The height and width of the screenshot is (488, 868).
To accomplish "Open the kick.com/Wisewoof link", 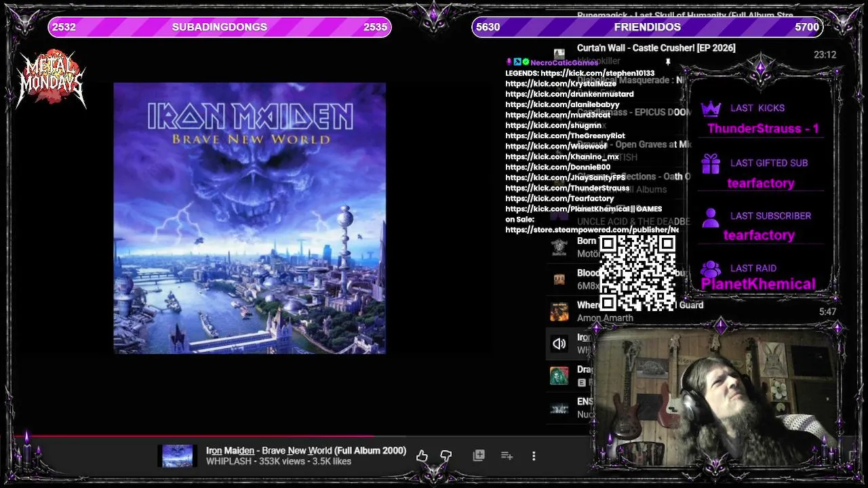I will (556, 146).
